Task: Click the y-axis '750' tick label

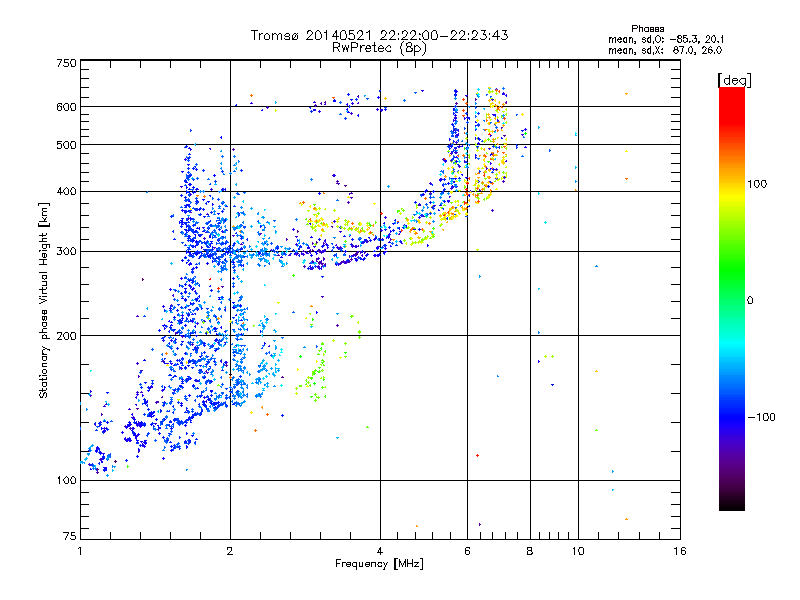Action: [x=66, y=63]
